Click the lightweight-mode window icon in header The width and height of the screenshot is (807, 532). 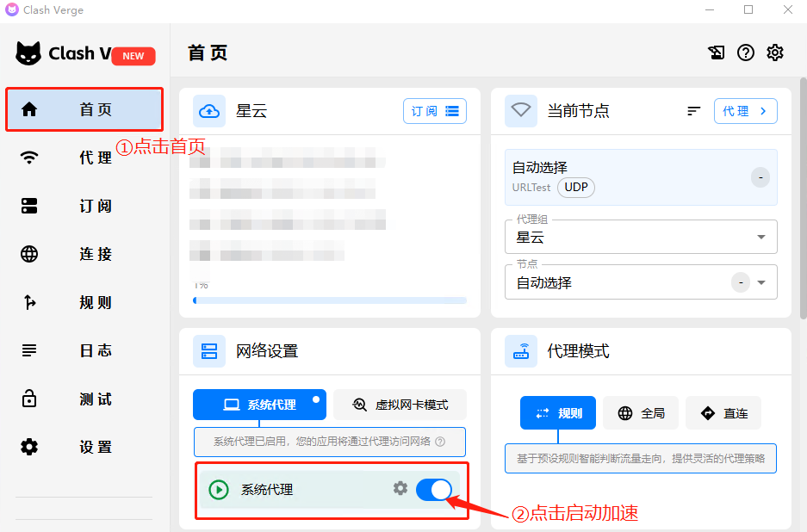coord(717,53)
